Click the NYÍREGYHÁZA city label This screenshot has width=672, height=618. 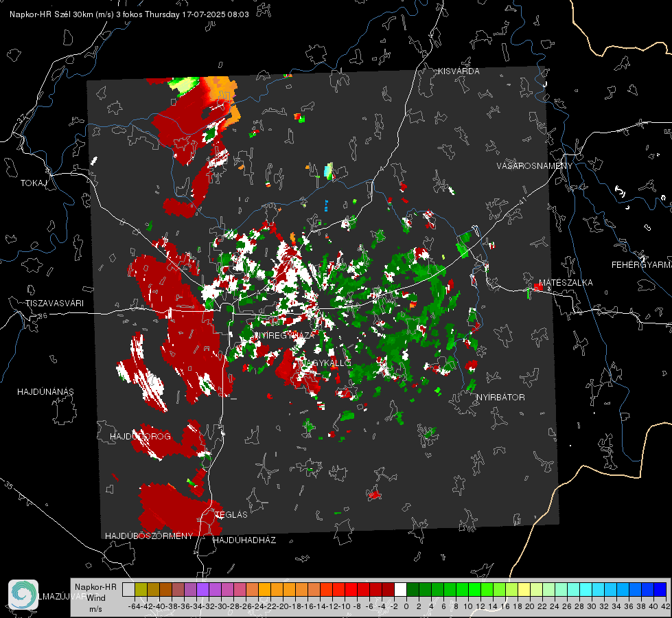click(x=285, y=335)
